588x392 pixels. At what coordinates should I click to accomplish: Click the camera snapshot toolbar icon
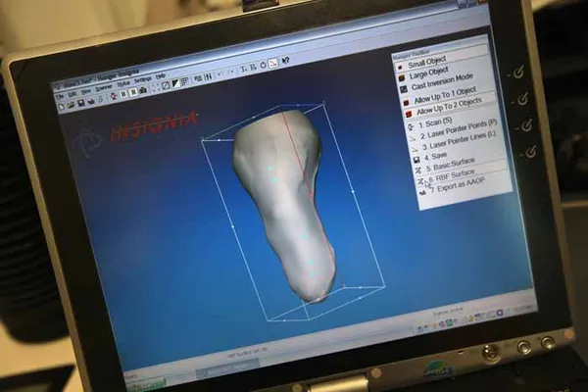[x=143, y=90]
